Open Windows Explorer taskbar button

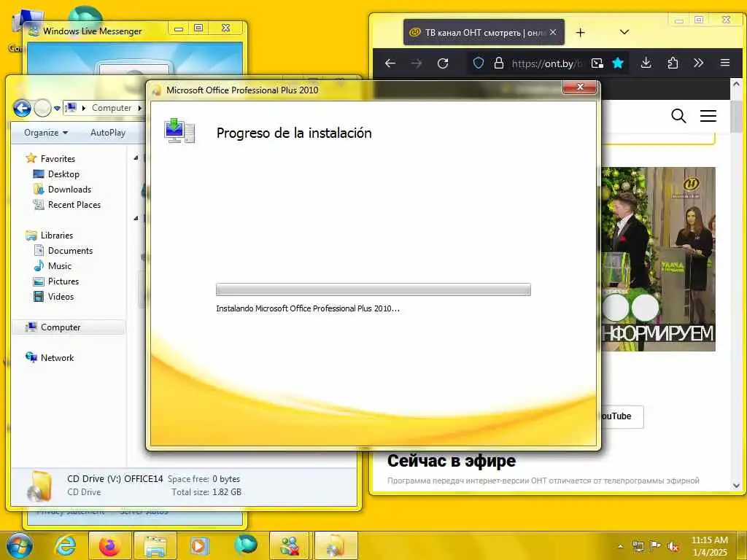click(155, 545)
